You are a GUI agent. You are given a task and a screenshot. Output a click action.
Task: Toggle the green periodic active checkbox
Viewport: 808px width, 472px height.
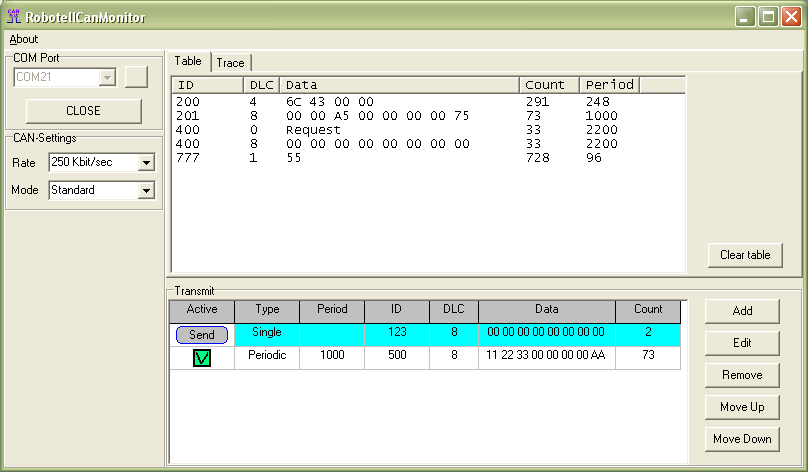[x=202, y=358]
